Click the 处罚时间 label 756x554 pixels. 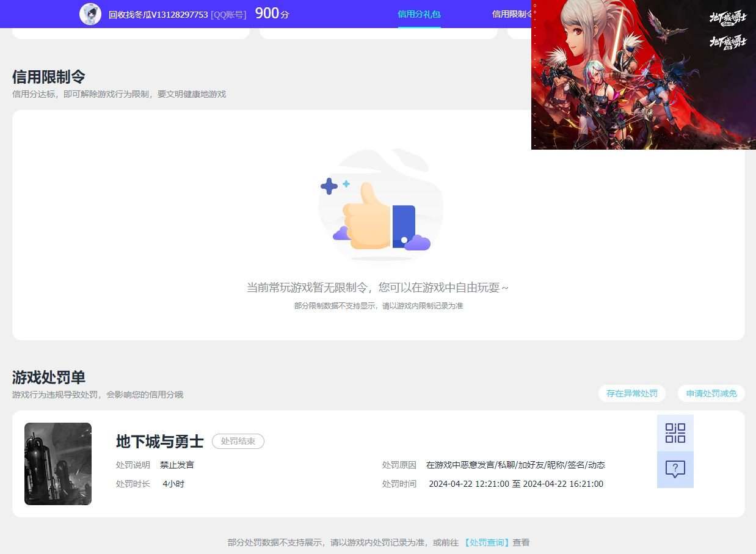click(399, 484)
